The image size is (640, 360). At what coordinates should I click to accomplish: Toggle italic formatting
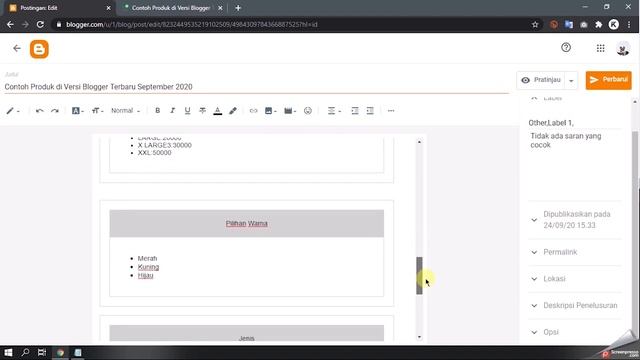172,111
